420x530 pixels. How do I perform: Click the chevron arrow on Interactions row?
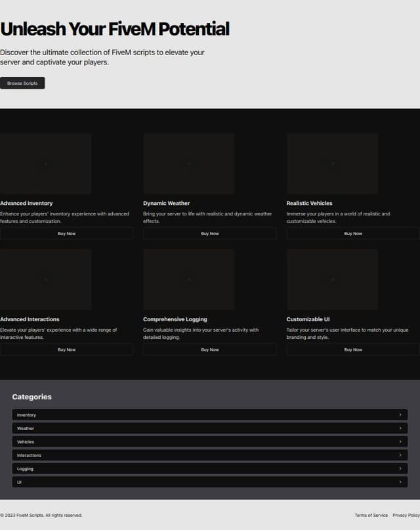point(400,455)
